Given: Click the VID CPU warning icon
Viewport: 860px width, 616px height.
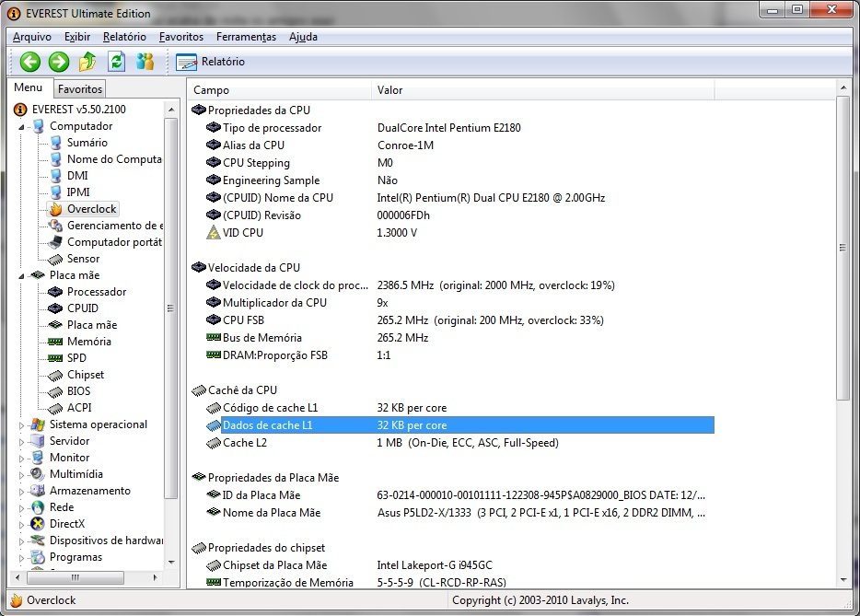Looking at the screenshot, I should [x=214, y=233].
